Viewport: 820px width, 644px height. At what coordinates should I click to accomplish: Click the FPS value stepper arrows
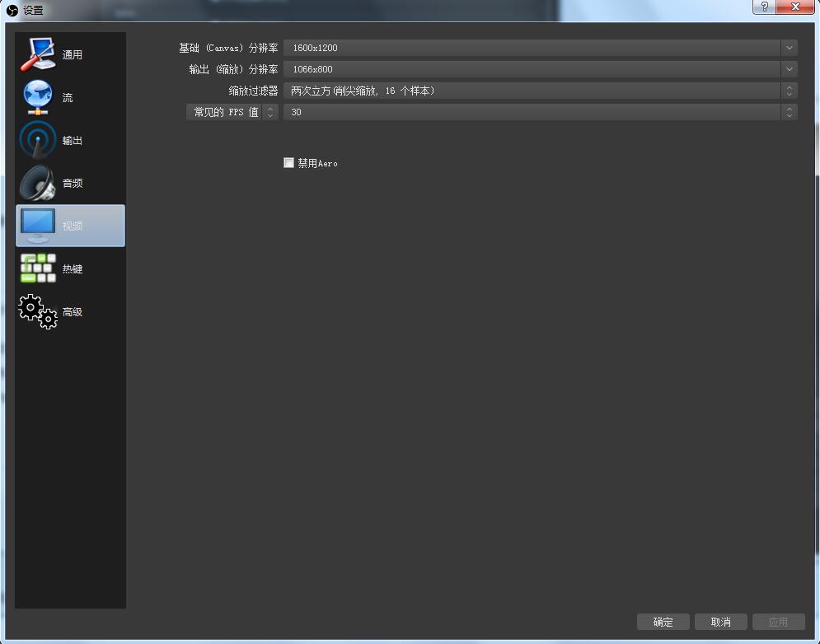pyautogui.click(x=788, y=112)
